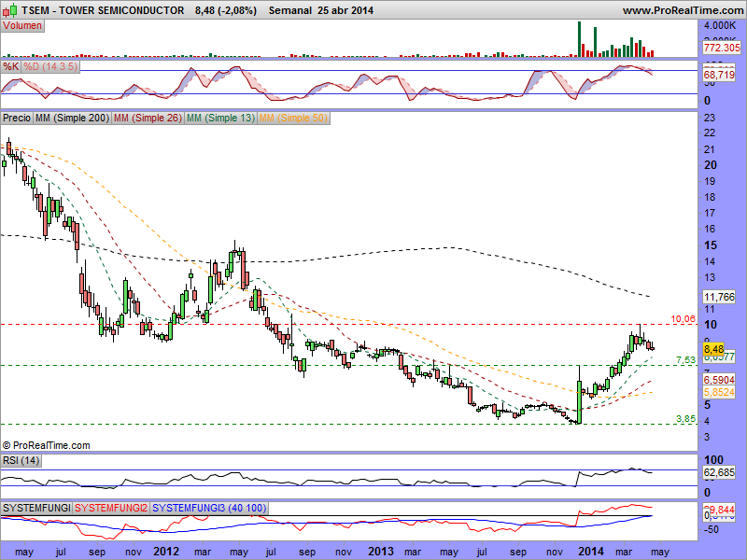Click the 2014 year marker on time axis
Viewport: 747px width, 560px height.
(x=590, y=551)
